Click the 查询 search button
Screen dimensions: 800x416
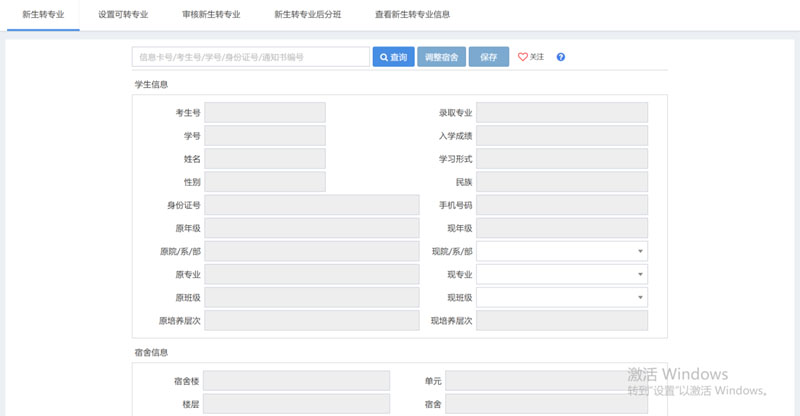tap(393, 57)
